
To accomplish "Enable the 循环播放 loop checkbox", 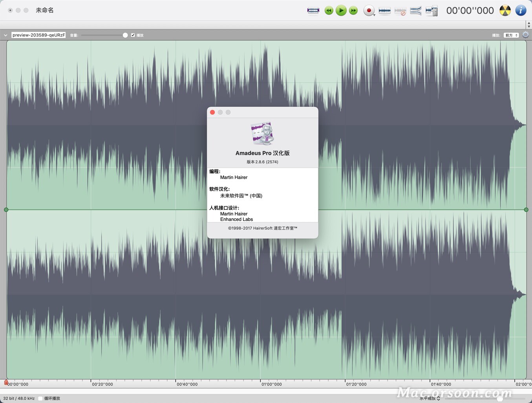I will click(40, 398).
